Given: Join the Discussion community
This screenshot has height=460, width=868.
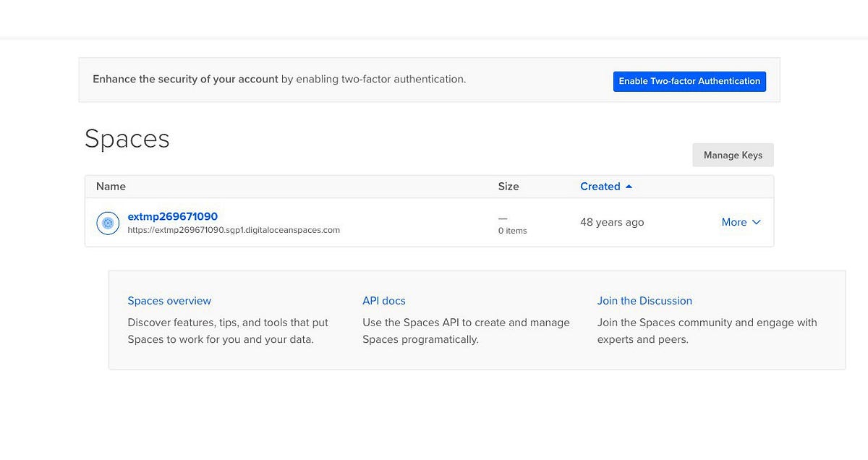Looking at the screenshot, I should [x=644, y=300].
